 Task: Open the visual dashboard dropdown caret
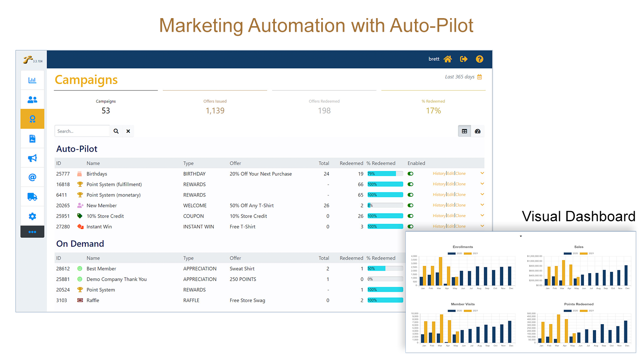521,236
